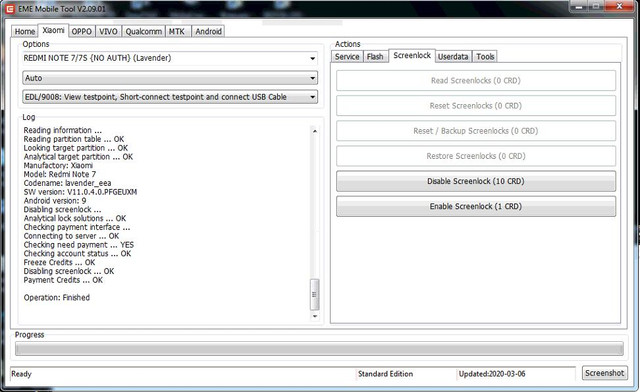
Task: Click Restore Screenlocks (0 CRD) button
Action: [476, 156]
